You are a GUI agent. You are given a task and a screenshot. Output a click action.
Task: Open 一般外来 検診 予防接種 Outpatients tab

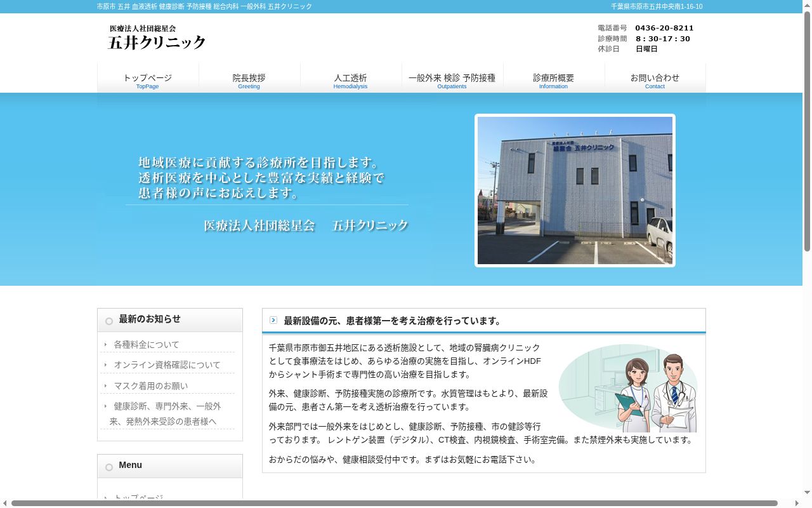[452, 78]
